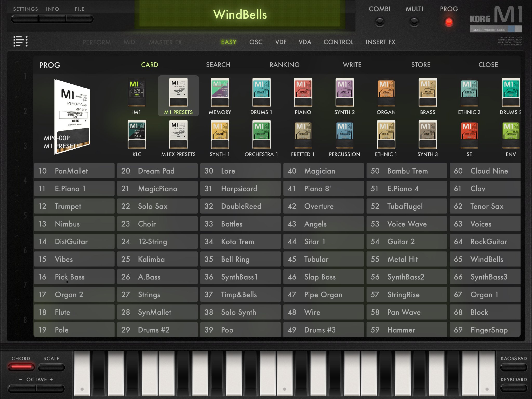Screen dimensions: 532x399
Task: Load program 35 Bell Ring
Action: [x=240, y=259]
